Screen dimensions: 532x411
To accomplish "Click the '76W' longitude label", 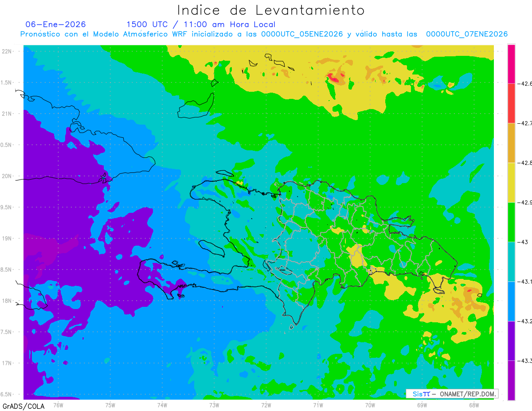I will 58,405.
